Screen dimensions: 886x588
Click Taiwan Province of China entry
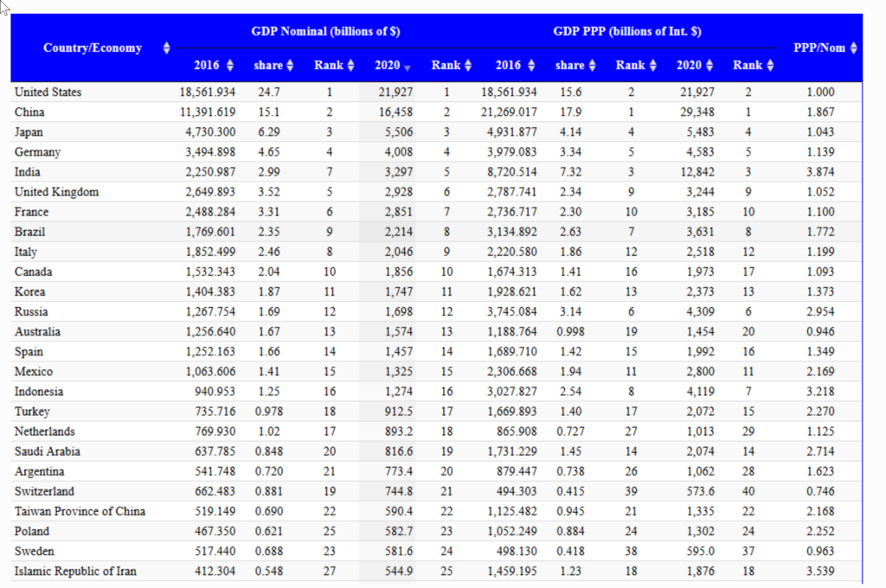tap(80, 511)
